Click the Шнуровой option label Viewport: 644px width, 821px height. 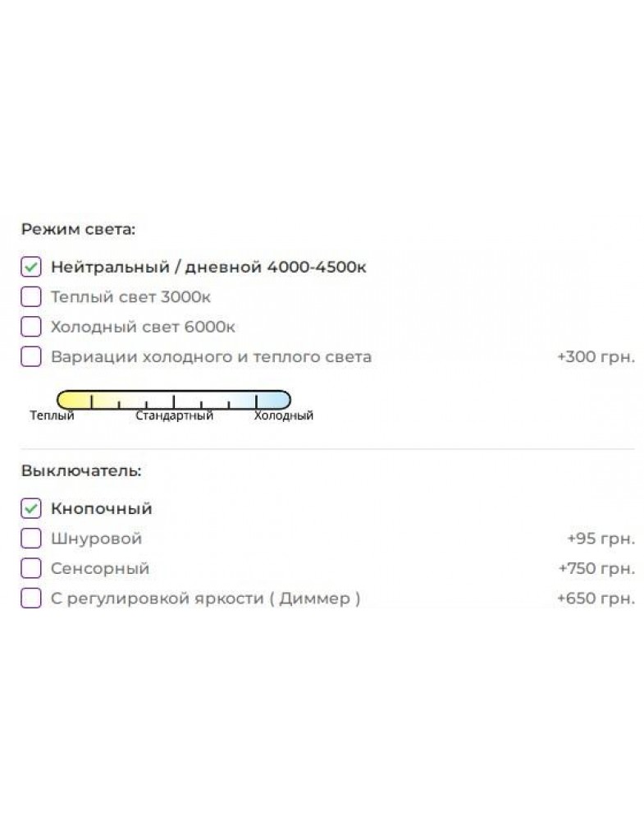click(x=96, y=539)
